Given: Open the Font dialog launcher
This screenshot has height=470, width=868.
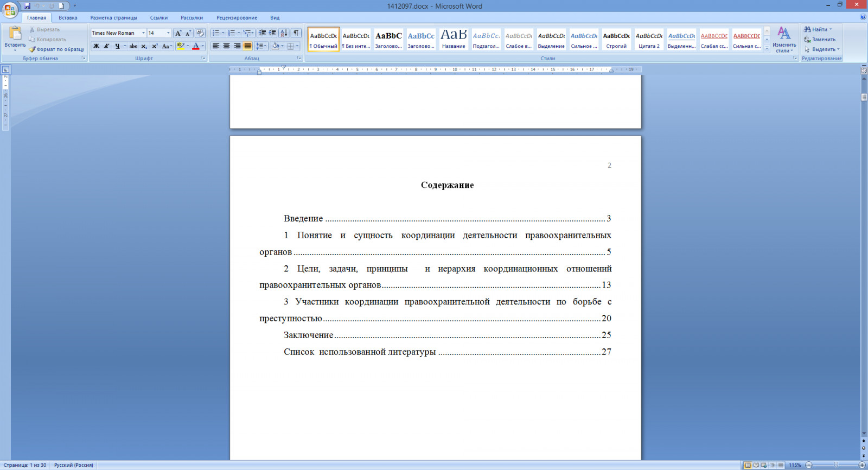Looking at the screenshot, I should (203, 58).
